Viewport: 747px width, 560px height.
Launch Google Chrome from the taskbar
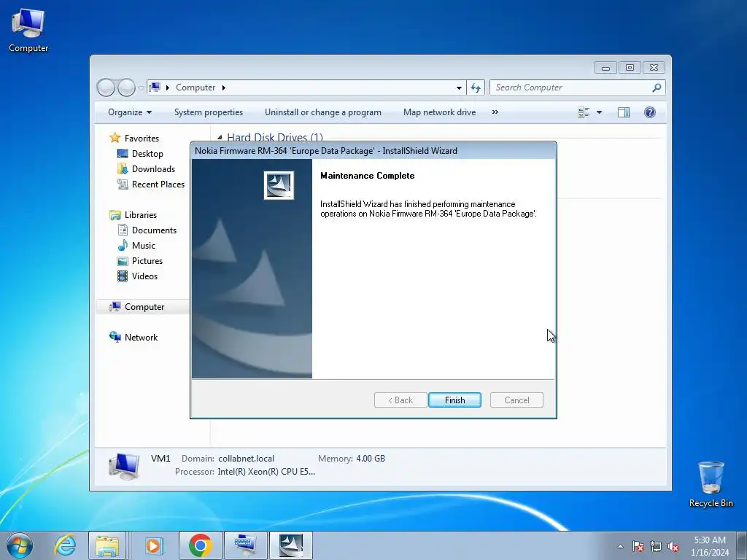tap(200, 545)
